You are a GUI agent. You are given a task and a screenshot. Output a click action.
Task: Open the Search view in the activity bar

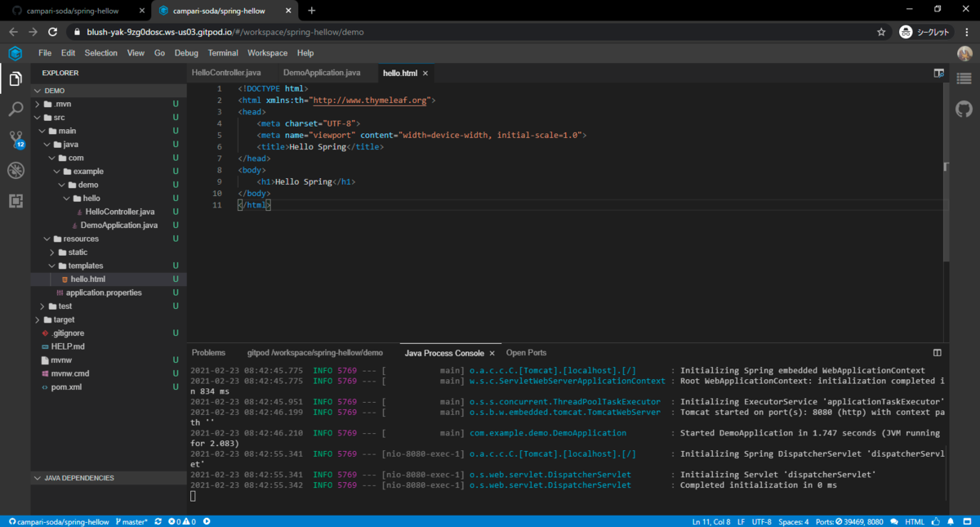pos(16,109)
